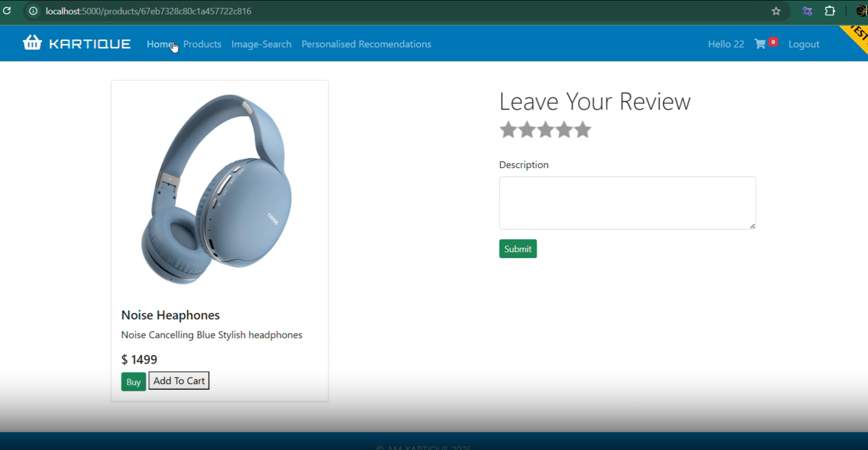Click the browser address bar URL
This screenshot has height=450, width=868.
149,11
